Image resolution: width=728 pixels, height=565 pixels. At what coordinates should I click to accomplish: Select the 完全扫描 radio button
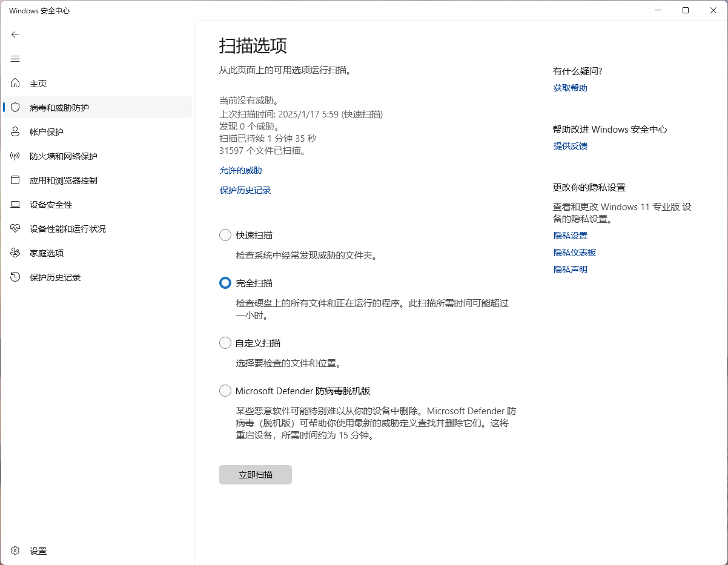[x=225, y=283]
